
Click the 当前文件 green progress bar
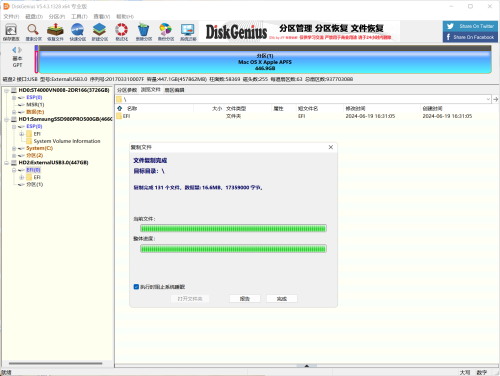tap(233, 228)
